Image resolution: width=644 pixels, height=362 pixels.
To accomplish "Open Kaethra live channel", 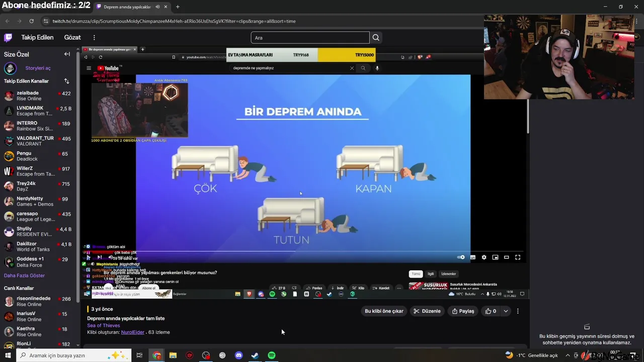I will click(38, 331).
